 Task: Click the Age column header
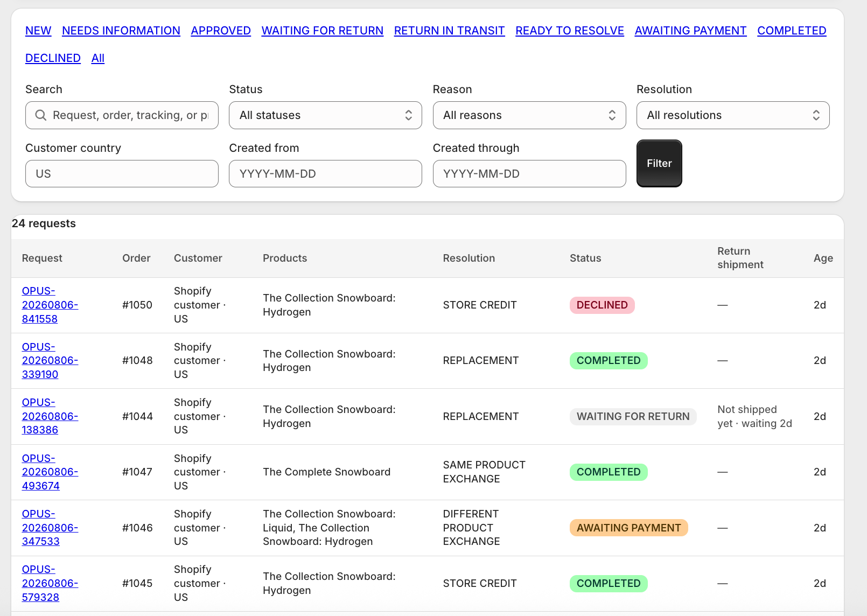823,258
